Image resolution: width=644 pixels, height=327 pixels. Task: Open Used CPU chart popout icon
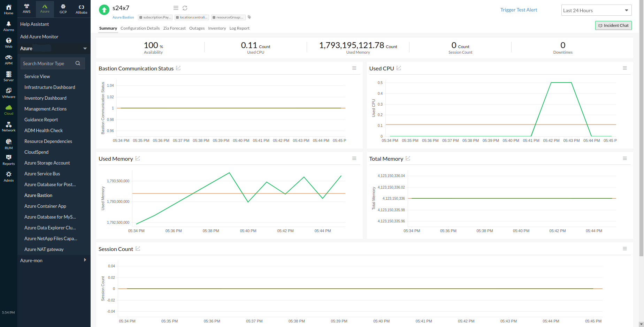(x=399, y=68)
